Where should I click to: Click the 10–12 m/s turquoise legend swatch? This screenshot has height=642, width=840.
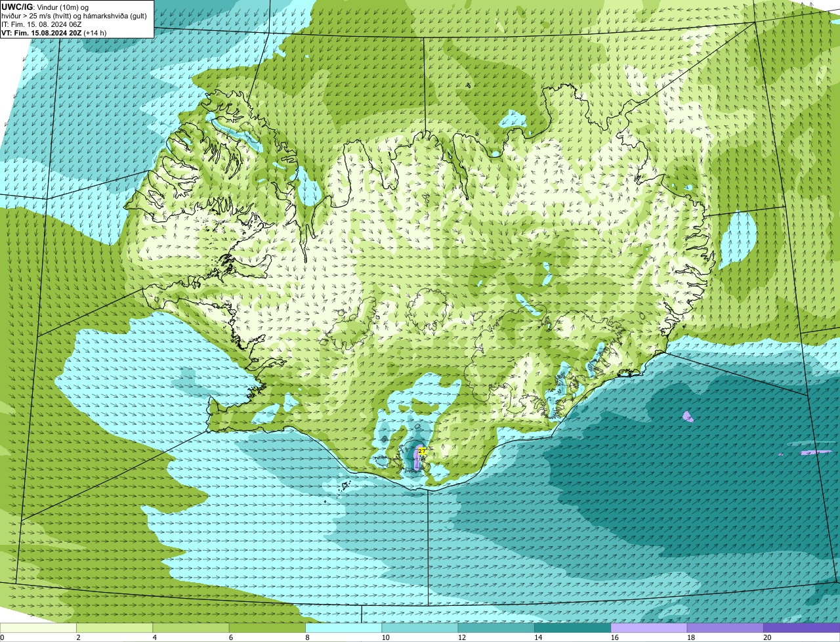coord(420,628)
